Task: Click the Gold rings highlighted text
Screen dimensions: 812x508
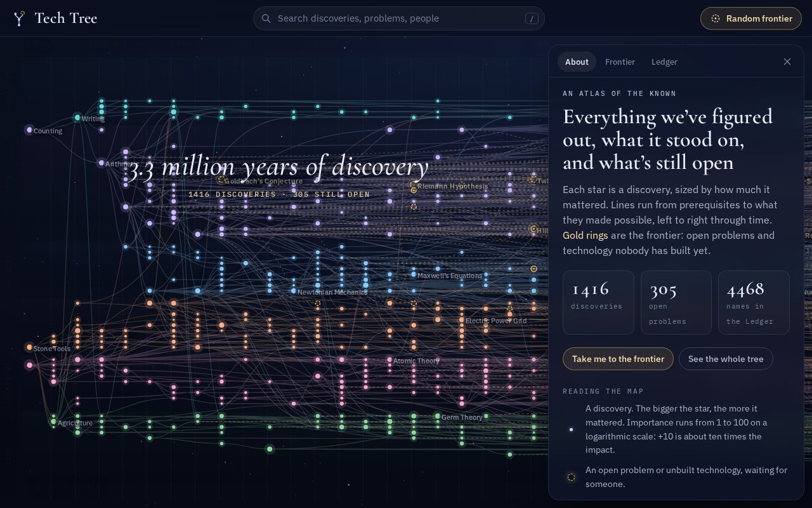Action: click(x=585, y=235)
